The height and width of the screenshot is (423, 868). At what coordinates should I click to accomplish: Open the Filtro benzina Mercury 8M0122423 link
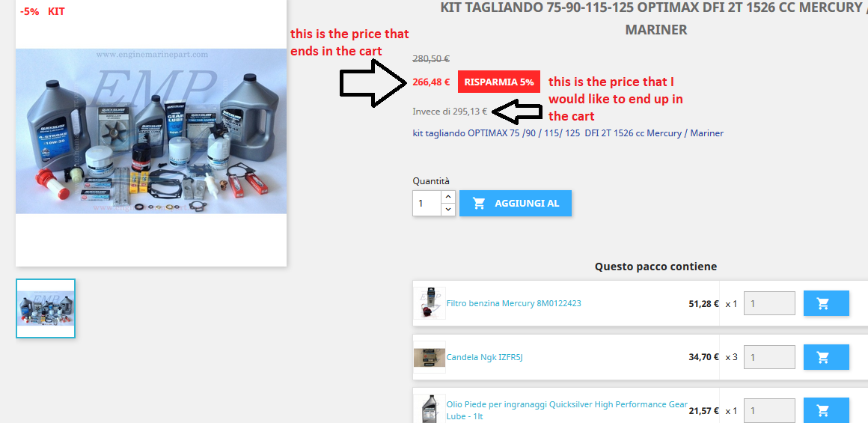click(x=514, y=303)
